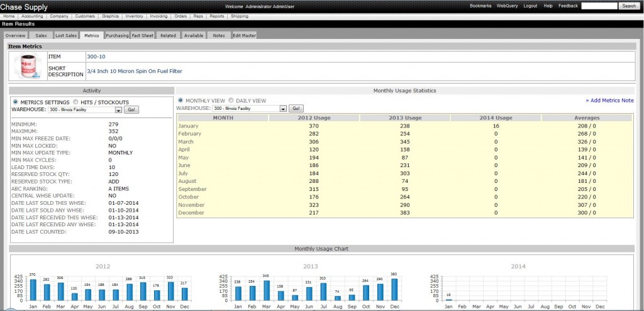This screenshot has height=311, width=644.
Task: Click the fuel filter product thumbnail
Action: tap(28, 65)
